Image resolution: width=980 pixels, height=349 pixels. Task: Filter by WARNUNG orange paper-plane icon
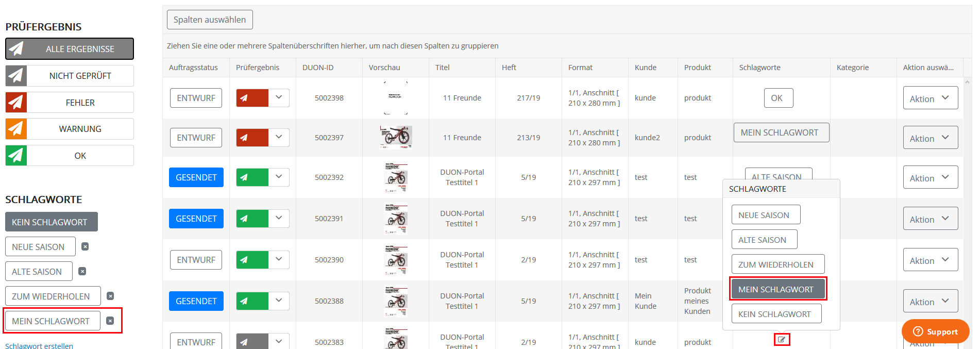[16, 129]
